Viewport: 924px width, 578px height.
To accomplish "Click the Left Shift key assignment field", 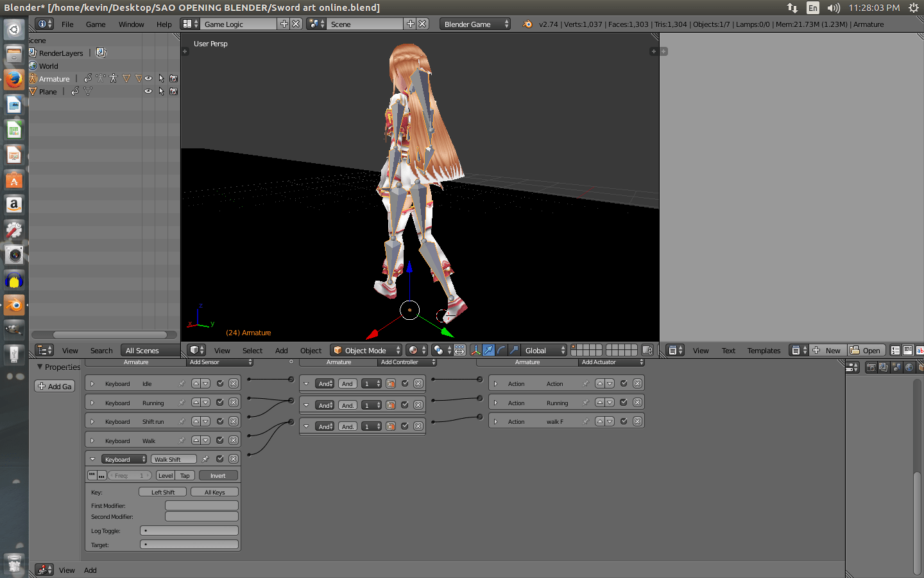I will point(162,491).
